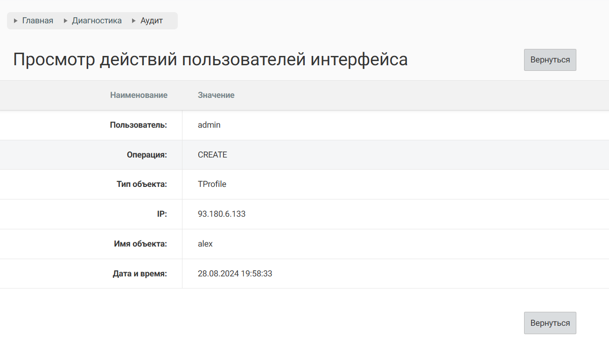Click the Операция row label
Viewport: 609px width, 364px height.
point(147,155)
